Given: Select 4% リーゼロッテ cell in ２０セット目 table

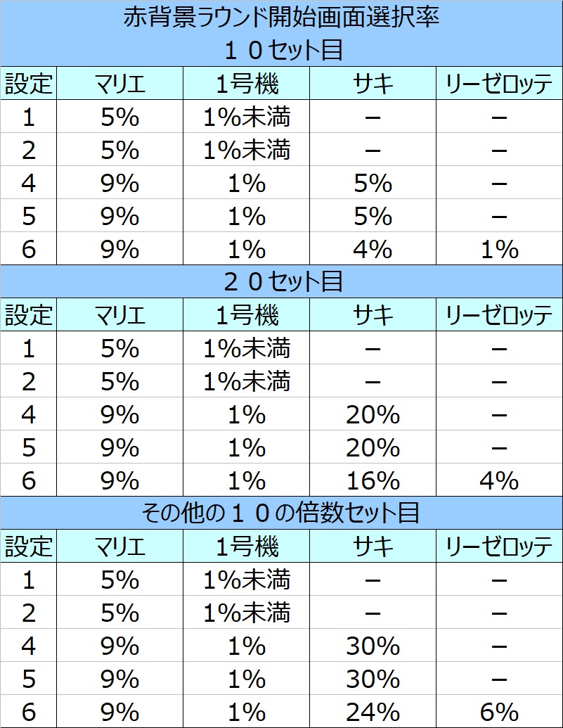Looking at the screenshot, I should [x=499, y=480].
